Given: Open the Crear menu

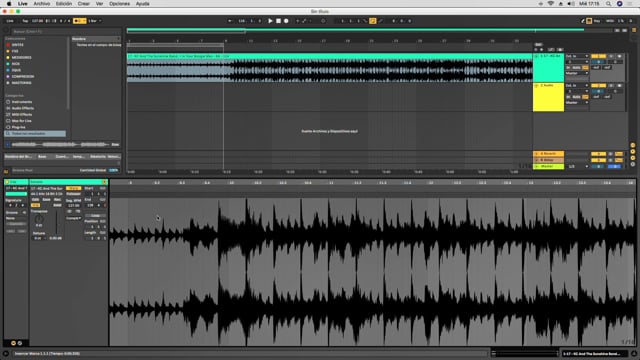Looking at the screenshot, I should point(84,4).
